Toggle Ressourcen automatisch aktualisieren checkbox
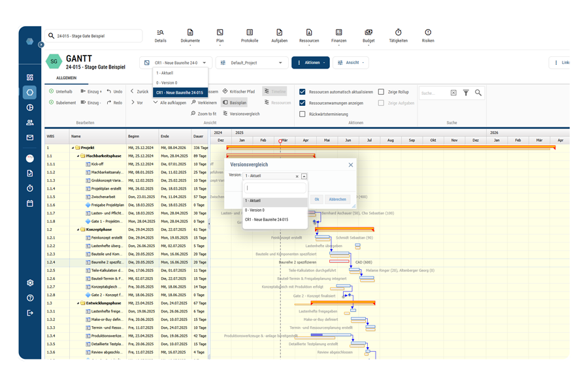 pos(302,92)
